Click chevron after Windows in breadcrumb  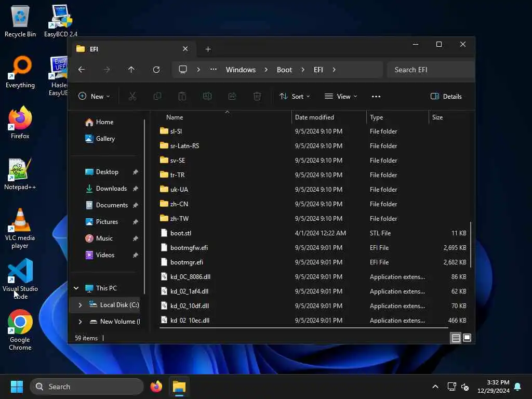click(x=266, y=70)
